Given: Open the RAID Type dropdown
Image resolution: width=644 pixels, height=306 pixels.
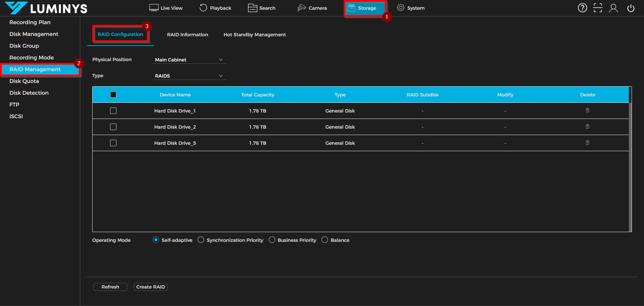Looking at the screenshot, I should 189,76.
